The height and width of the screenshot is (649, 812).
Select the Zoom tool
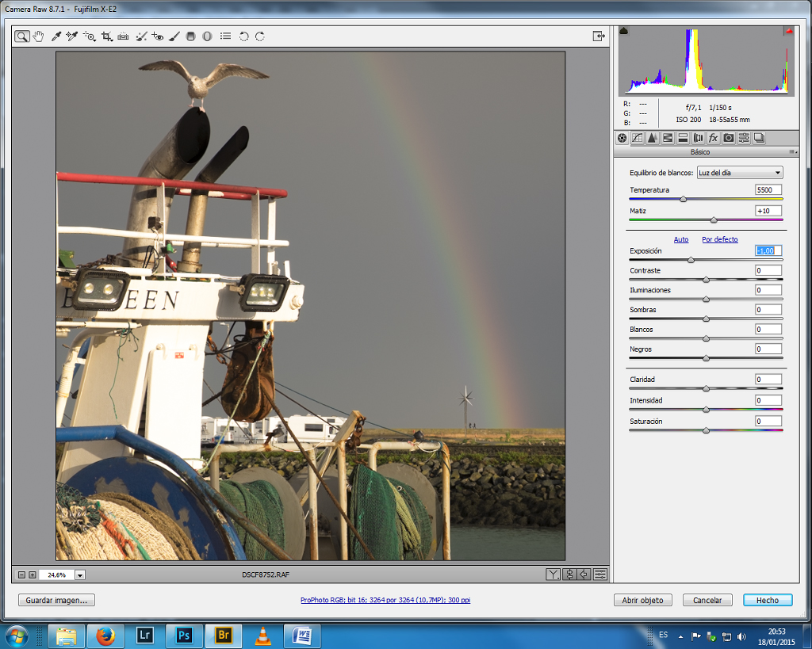[21, 36]
